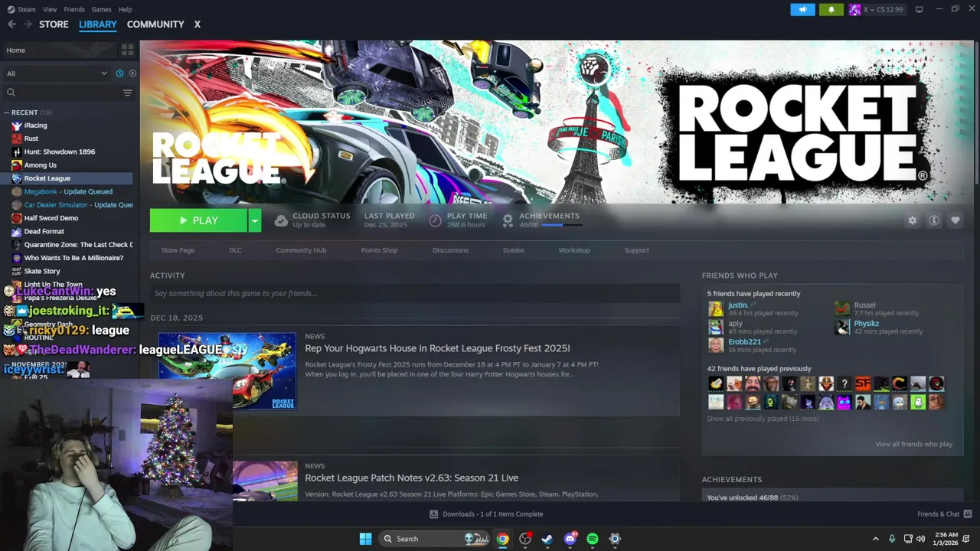The width and height of the screenshot is (980, 551).
Task: Expand the play button options arrow
Action: click(x=254, y=220)
